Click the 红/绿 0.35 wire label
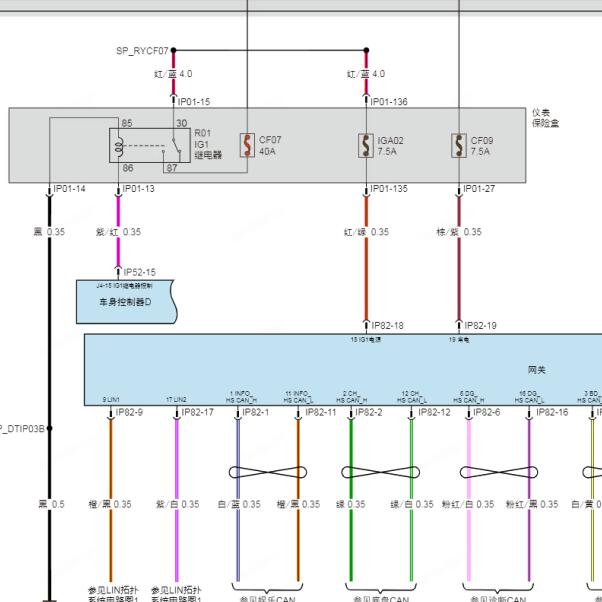Image resolution: width=602 pixels, height=602 pixels. 366,232
